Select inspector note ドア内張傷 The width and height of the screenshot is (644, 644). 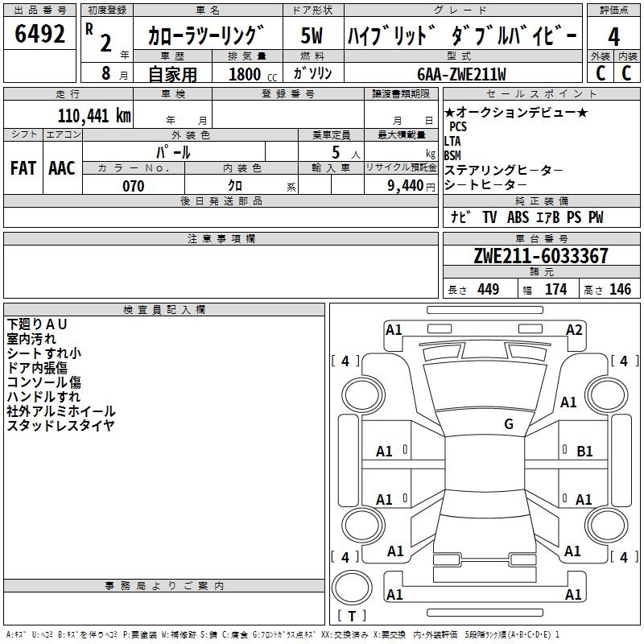37,368
